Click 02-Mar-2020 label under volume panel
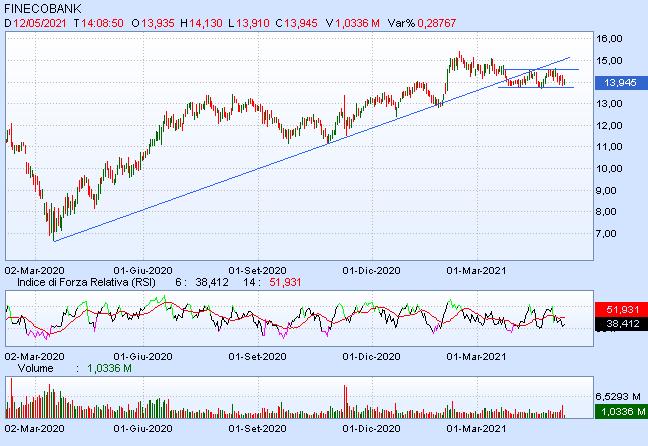Screen dimensions: 648x446 [x=34, y=428]
